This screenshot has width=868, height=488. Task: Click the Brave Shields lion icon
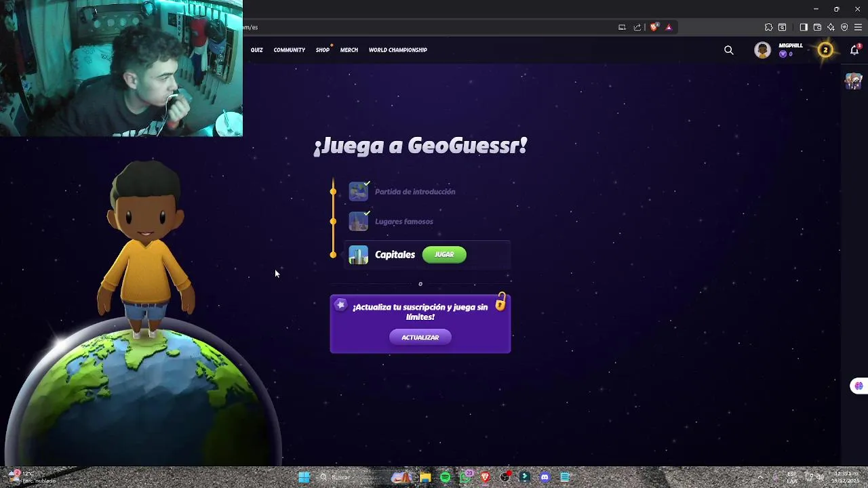point(654,27)
